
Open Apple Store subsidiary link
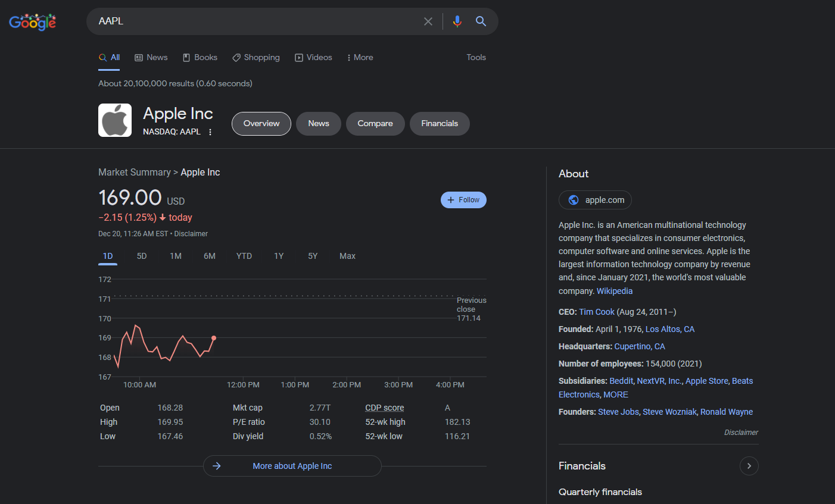[707, 381]
